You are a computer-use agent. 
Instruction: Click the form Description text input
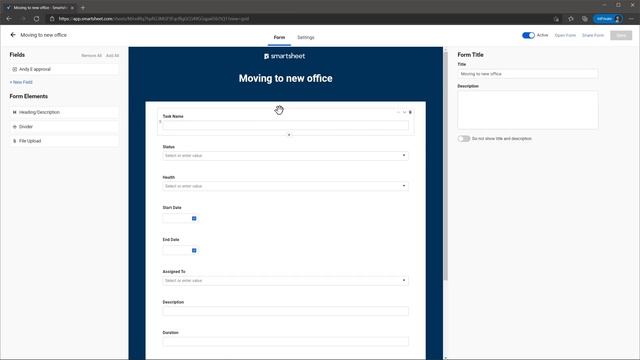point(285,311)
